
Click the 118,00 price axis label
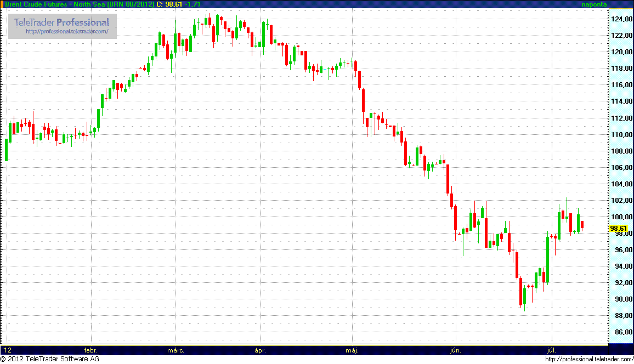tap(621, 69)
